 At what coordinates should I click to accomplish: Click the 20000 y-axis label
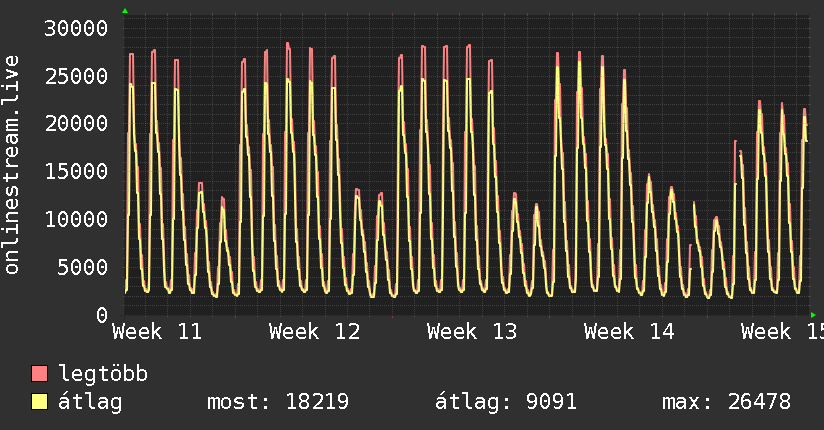[76, 124]
